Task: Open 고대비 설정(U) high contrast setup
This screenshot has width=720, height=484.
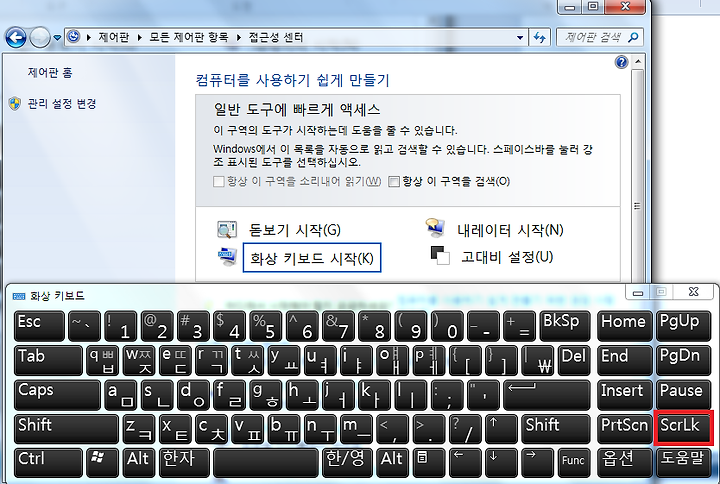Action: pos(507,257)
